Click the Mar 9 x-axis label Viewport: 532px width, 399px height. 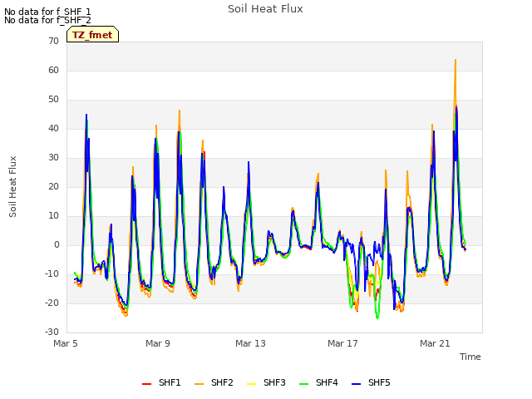pyautogui.click(x=158, y=343)
